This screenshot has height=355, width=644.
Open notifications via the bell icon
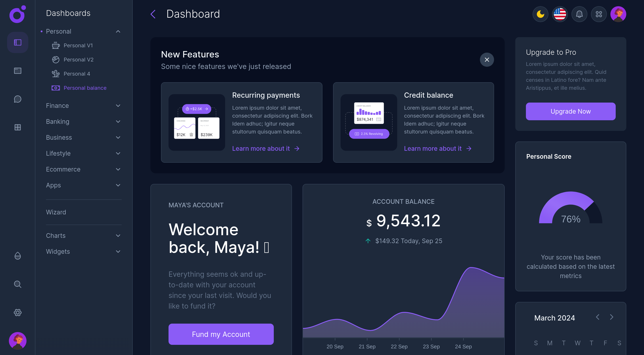[579, 14]
